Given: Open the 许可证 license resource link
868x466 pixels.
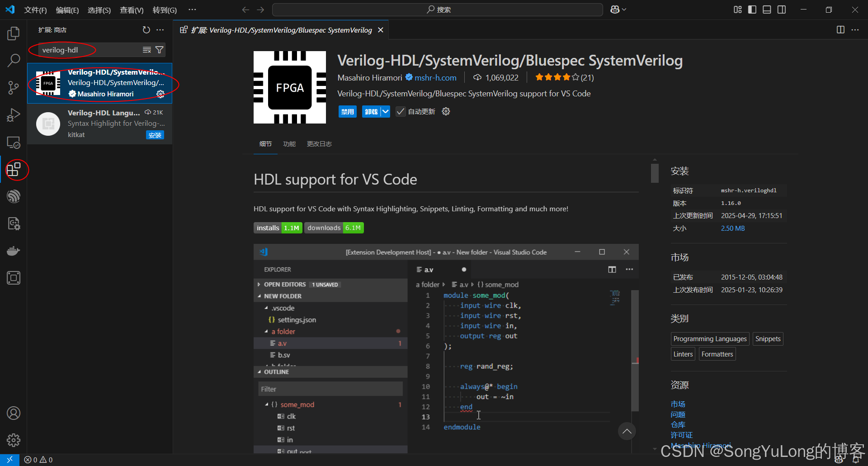Looking at the screenshot, I should pyautogui.click(x=682, y=435).
